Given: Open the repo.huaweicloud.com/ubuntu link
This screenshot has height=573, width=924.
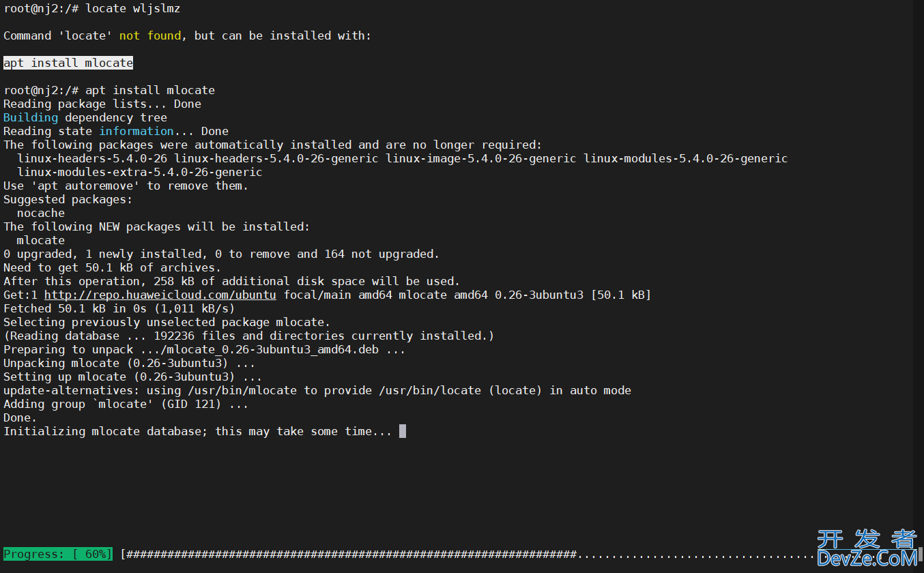Looking at the screenshot, I should point(160,295).
